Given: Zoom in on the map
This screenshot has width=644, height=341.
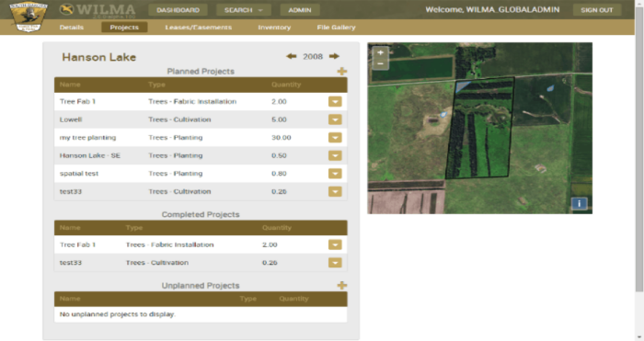Looking at the screenshot, I should [380, 52].
